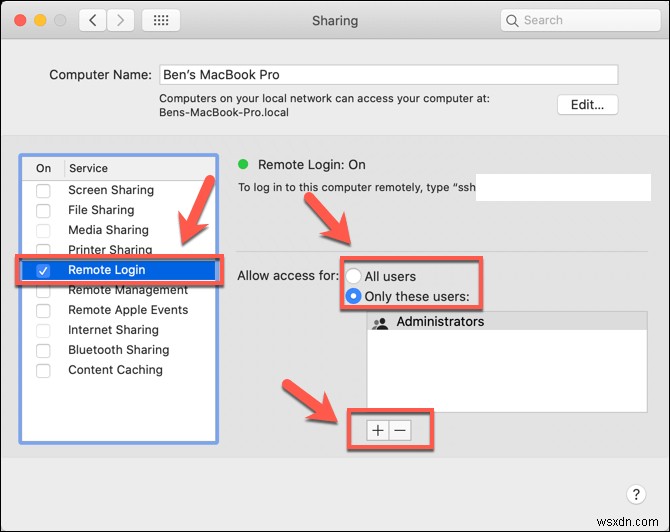Click the Computer Name text field
Viewport: 670px width, 532px height.
(x=388, y=75)
